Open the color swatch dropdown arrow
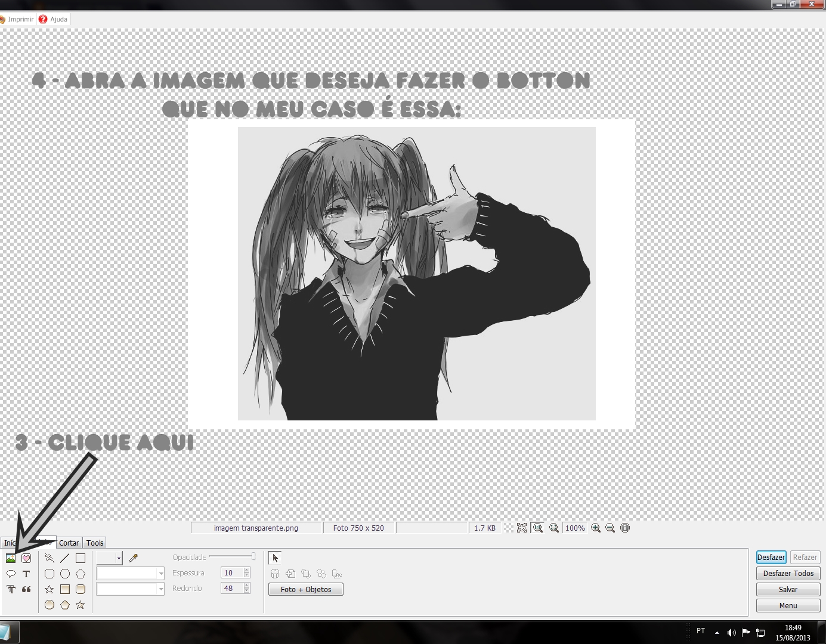This screenshot has width=826, height=644. click(x=119, y=558)
